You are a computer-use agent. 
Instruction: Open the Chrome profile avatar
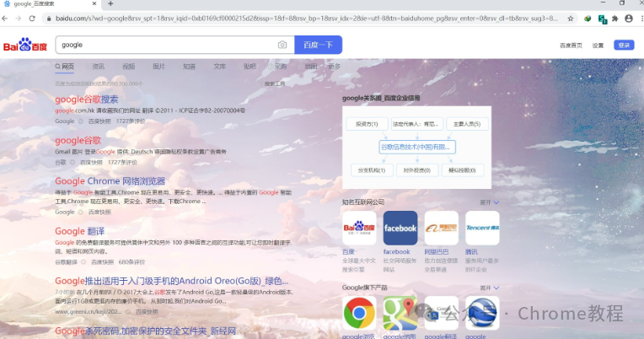click(629, 19)
